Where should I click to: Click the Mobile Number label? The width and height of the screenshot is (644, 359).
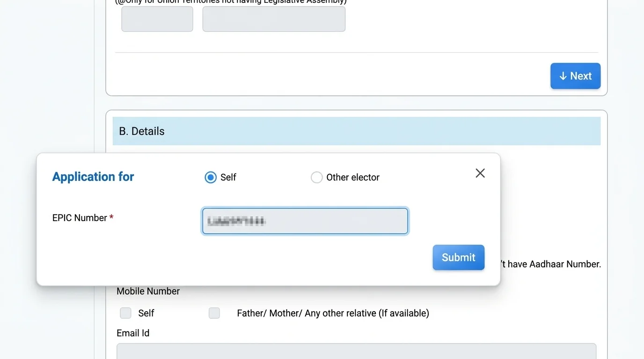click(148, 291)
